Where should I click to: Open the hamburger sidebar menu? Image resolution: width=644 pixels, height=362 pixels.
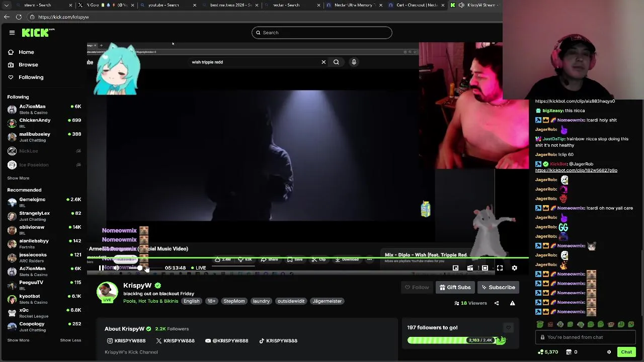(x=12, y=33)
